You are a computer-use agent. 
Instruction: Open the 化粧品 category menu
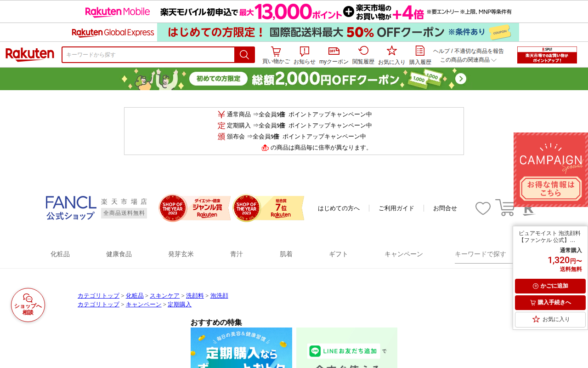point(60,254)
